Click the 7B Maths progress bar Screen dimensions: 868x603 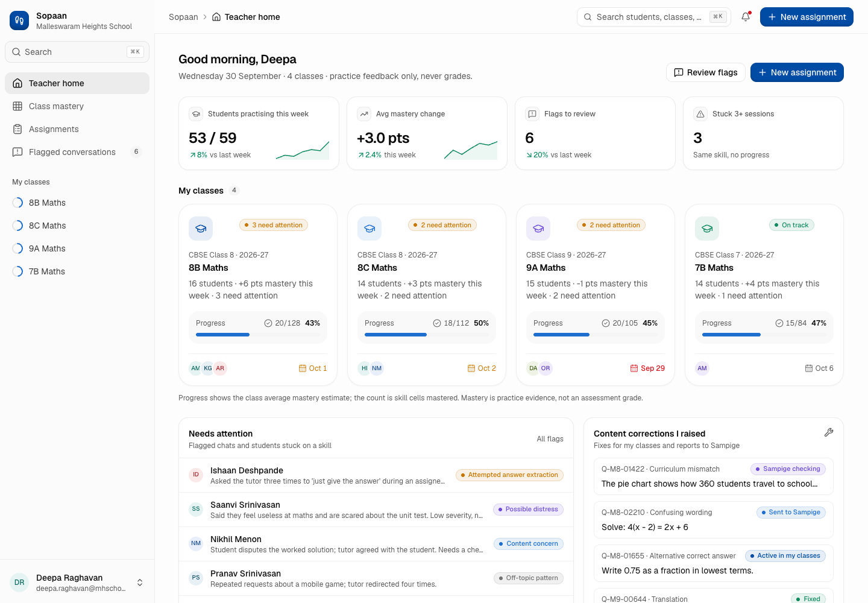click(x=764, y=335)
